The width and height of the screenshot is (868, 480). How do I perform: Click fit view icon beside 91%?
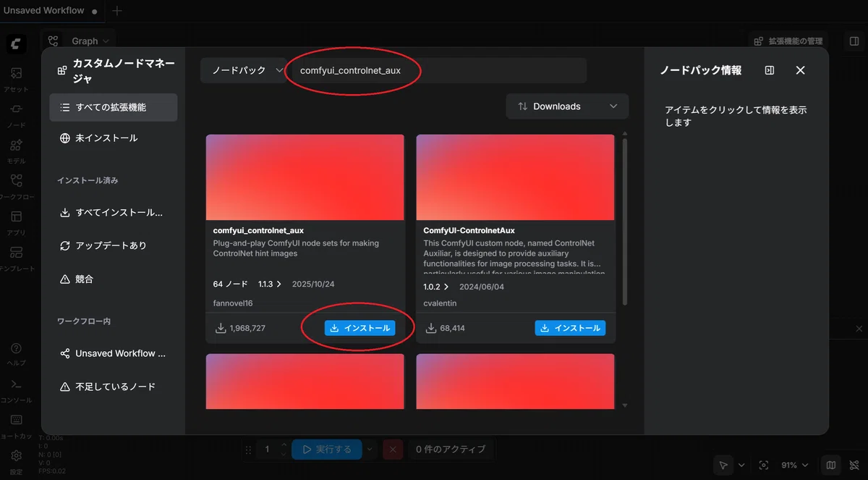point(764,465)
